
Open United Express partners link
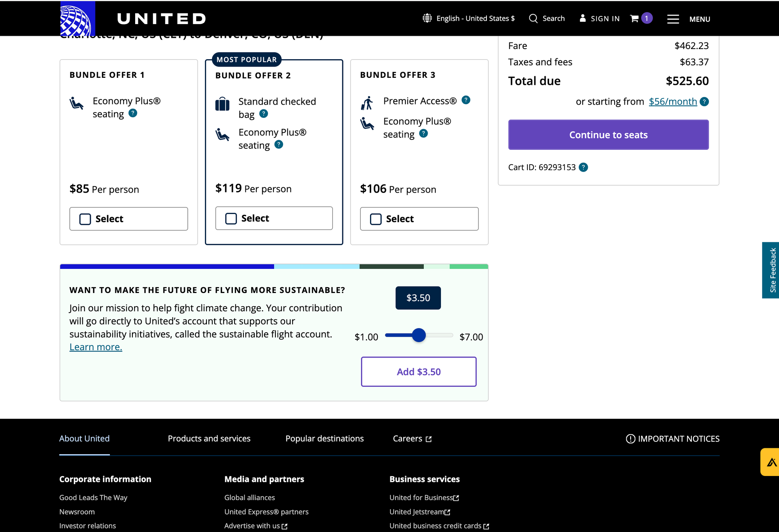266,512
